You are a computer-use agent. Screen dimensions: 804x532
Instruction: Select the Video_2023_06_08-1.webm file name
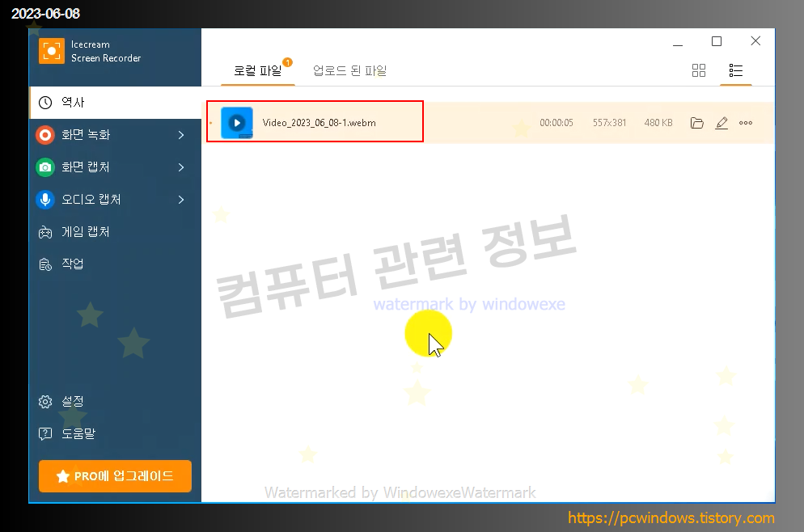(319, 123)
